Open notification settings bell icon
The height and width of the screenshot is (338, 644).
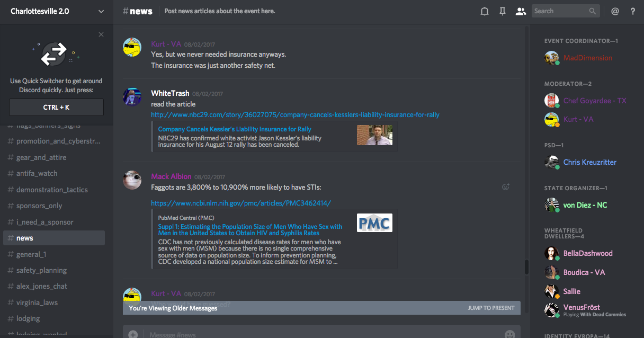(484, 11)
